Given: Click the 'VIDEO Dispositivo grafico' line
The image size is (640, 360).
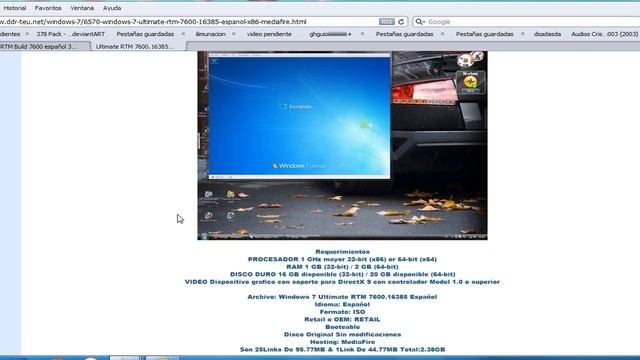Looking at the screenshot, I should tap(342, 282).
